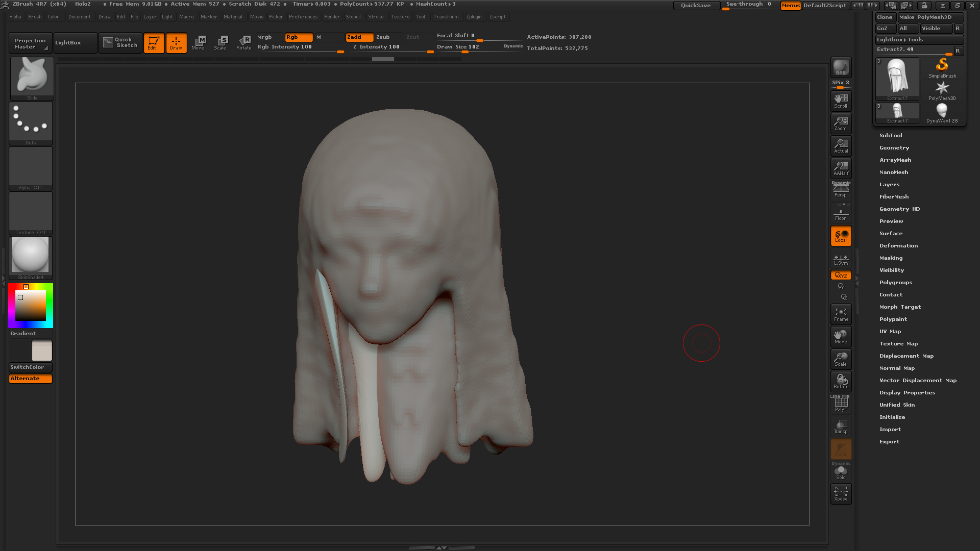Select the SkinShade4 material thumbnail

pyautogui.click(x=31, y=255)
